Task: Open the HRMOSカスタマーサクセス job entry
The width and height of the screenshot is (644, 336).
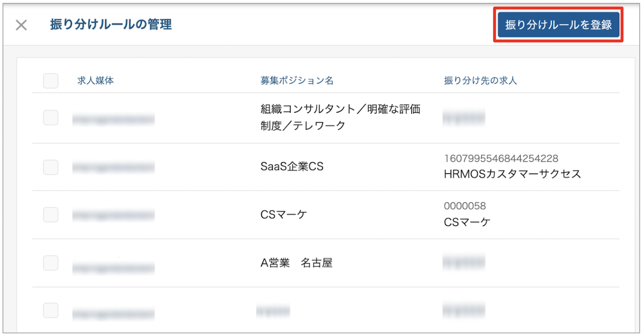Action: (512, 174)
